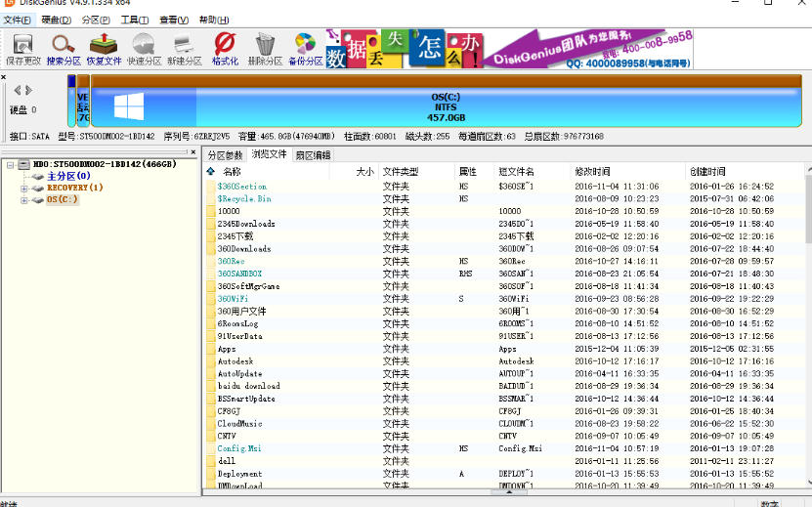The width and height of the screenshot is (812, 507).
Task: Open the Help (帮助) menu
Action: [x=214, y=20]
